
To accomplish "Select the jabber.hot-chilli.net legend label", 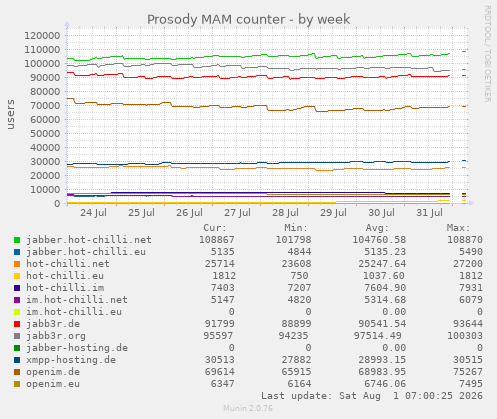I will tap(89, 240).
